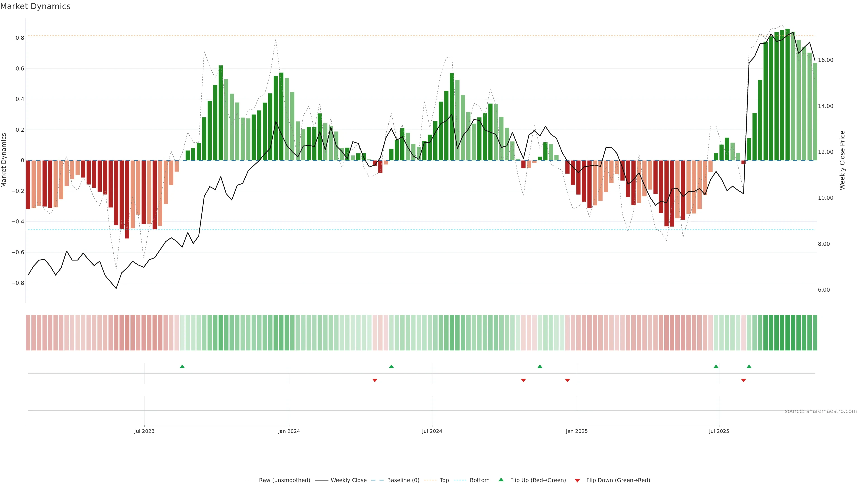Screen dimensions: 868x488
Task: Click the Jan 2024 x-axis label
Action: [289, 431]
